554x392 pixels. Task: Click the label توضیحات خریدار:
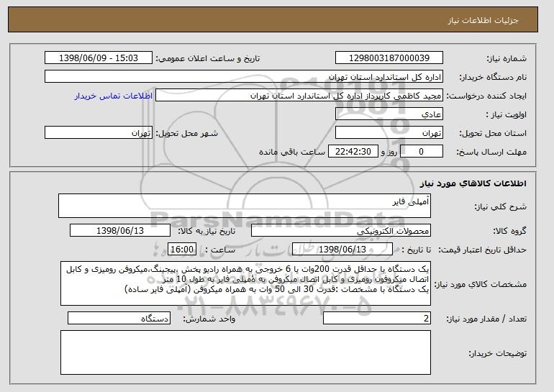[497, 353]
